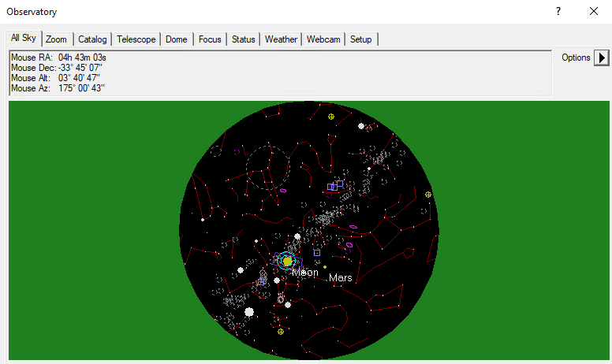Show the Status tab
Viewport: 612px width, 364px height.
[243, 39]
